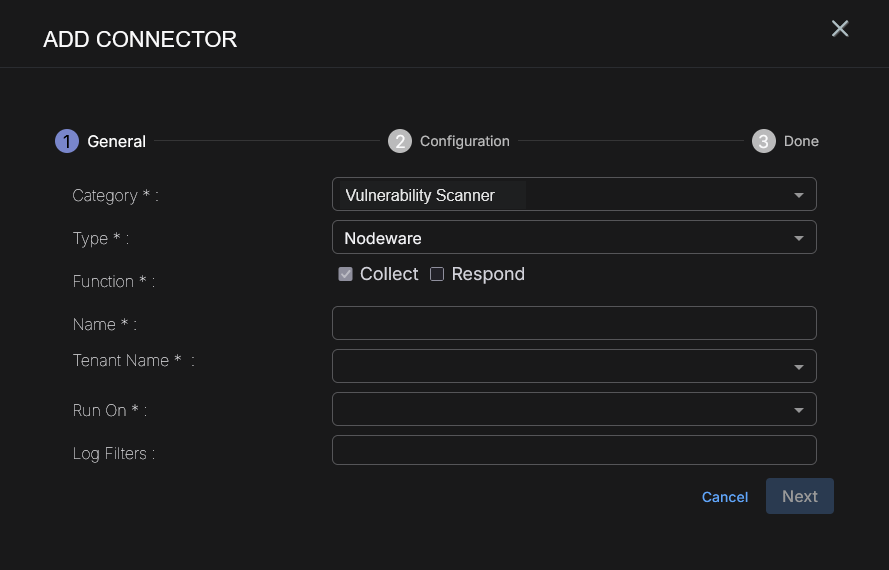Select the General step label
This screenshot has height=570, width=889.
point(117,141)
